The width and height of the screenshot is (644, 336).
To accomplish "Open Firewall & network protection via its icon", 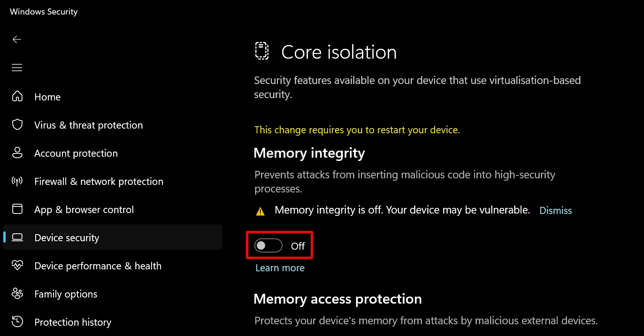I will pyautogui.click(x=17, y=181).
